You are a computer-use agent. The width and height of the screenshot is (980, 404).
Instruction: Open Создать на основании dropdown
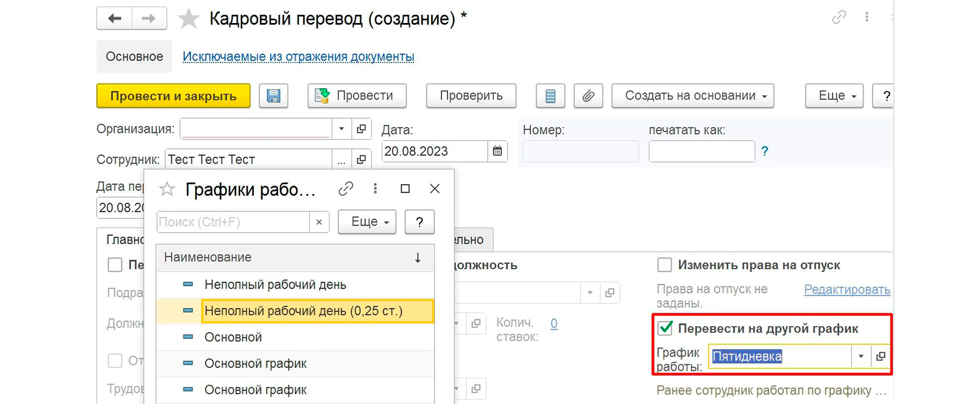tap(693, 96)
